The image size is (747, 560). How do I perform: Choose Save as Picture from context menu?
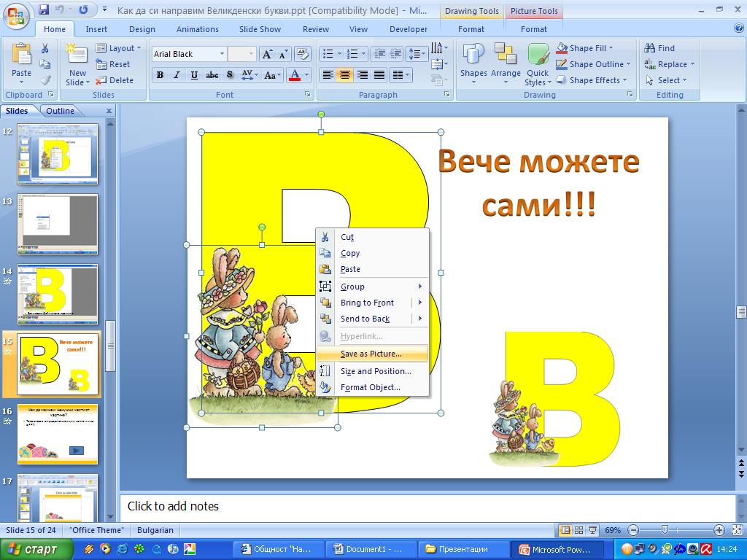(x=372, y=354)
